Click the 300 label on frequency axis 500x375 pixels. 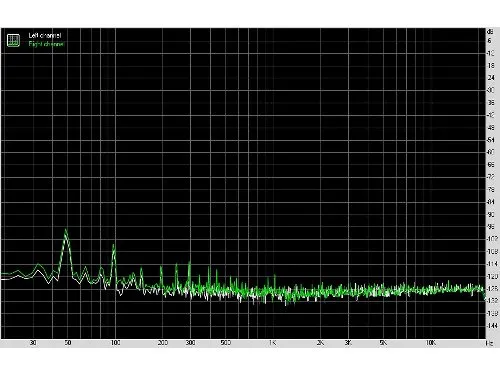click(x=190, y=343)
